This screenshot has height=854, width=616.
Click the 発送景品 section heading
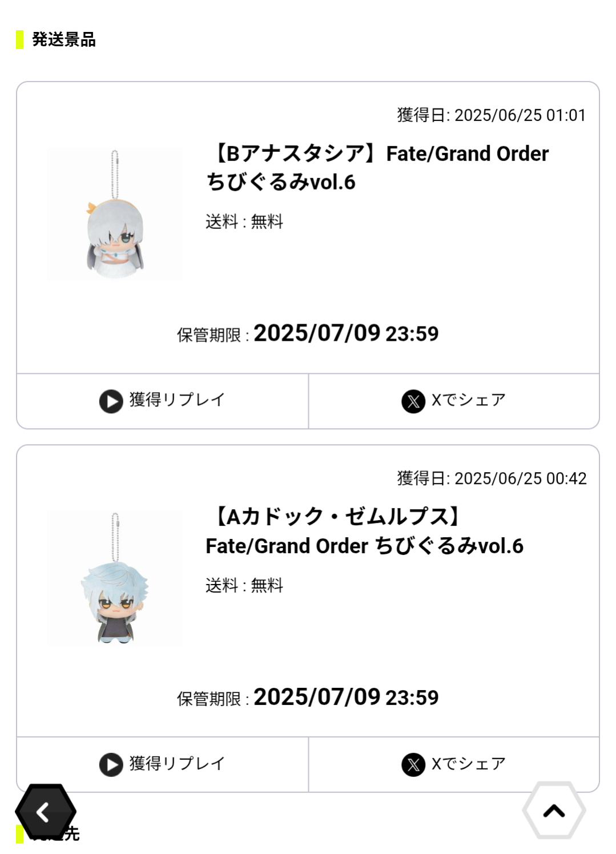[x=63, y=39]
